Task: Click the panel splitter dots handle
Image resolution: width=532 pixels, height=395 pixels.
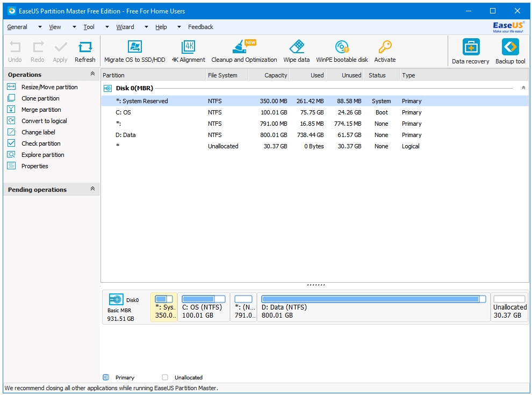Action: click(315, 285)
